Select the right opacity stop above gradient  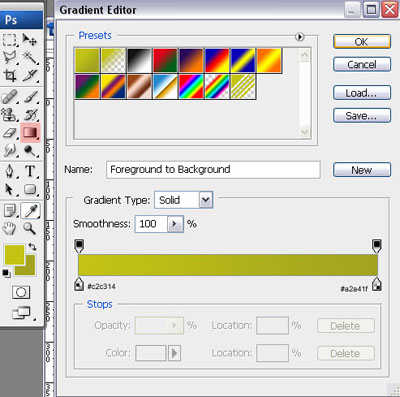377,246
